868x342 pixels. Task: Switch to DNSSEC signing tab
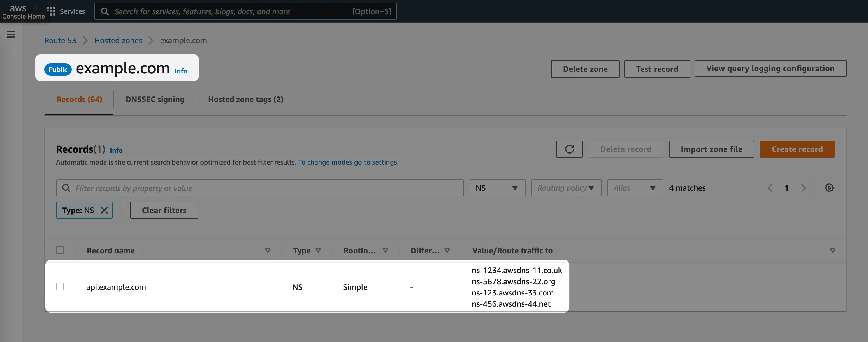pyautogui.click(x=155, y=99)
